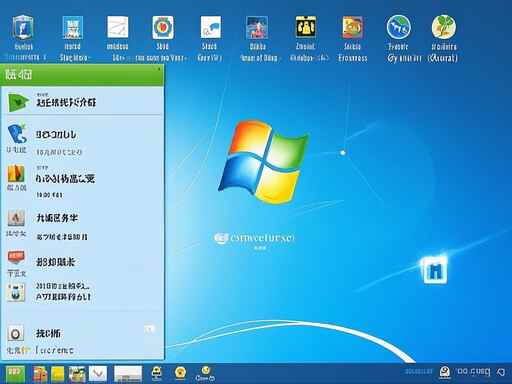Image resolution: width=512 pixels, height=384 pixels.
Task: Open the white window thumbnail on taskbar
Action: 128,374
